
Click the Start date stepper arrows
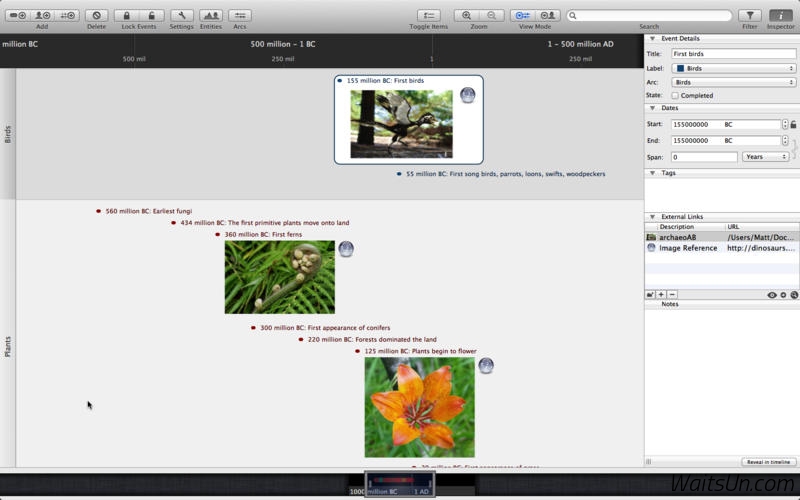(785, 124)
